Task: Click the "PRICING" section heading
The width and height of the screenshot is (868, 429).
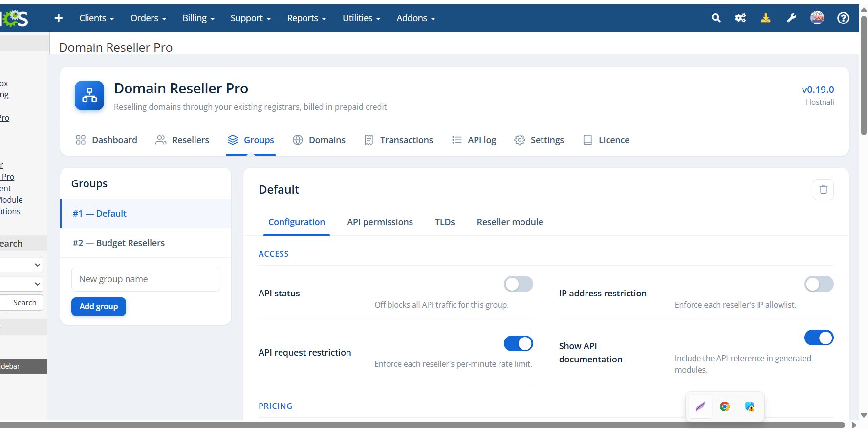Action: [x=276, y=406]
